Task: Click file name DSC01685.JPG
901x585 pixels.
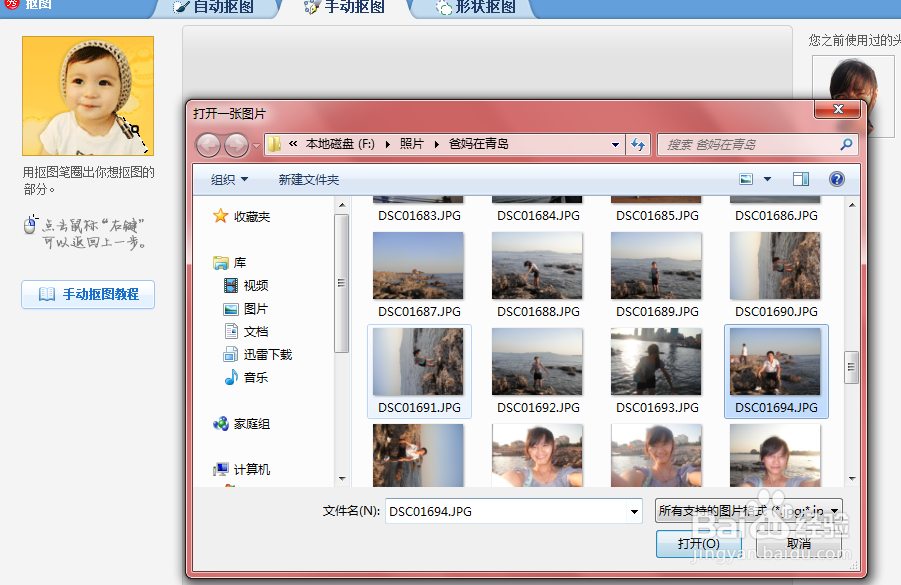Action: click(x=657, y=215)
